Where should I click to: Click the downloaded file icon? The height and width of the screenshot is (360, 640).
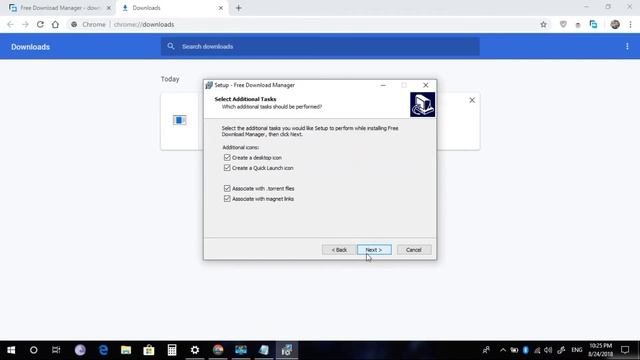click(x=179, y=120)
